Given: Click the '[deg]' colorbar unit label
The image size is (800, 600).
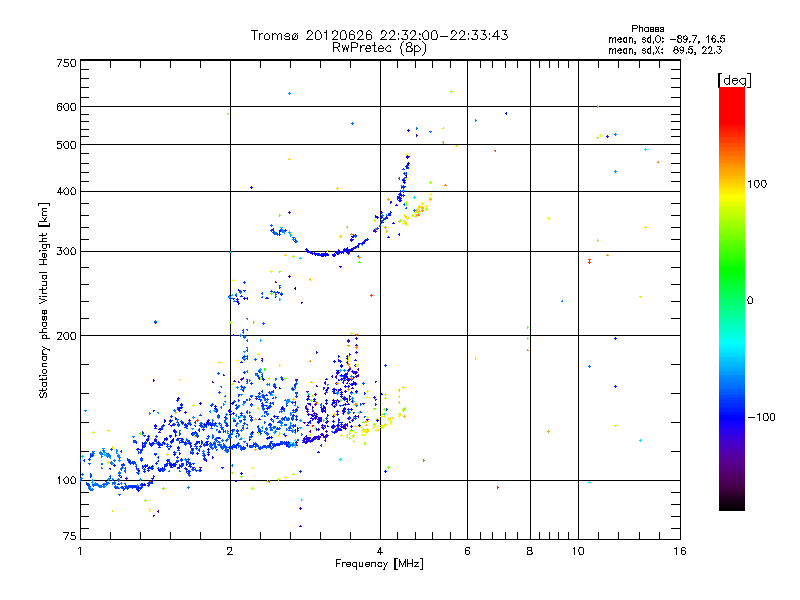Looking at the screenshot, I should pyautogui.click(x=734, y=80).
